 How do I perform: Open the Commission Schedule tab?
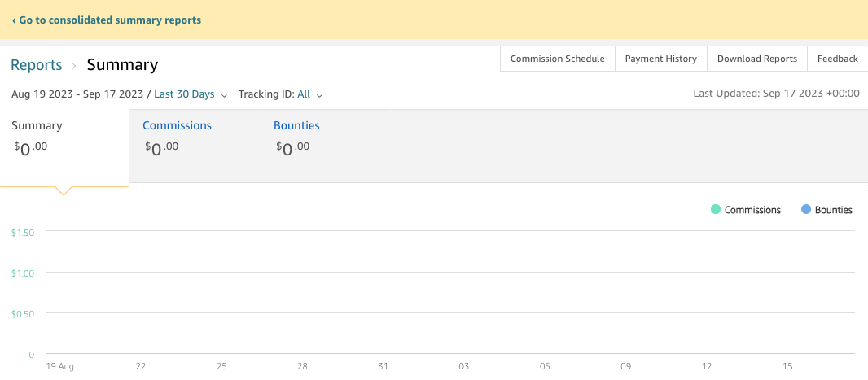[557, 59]
